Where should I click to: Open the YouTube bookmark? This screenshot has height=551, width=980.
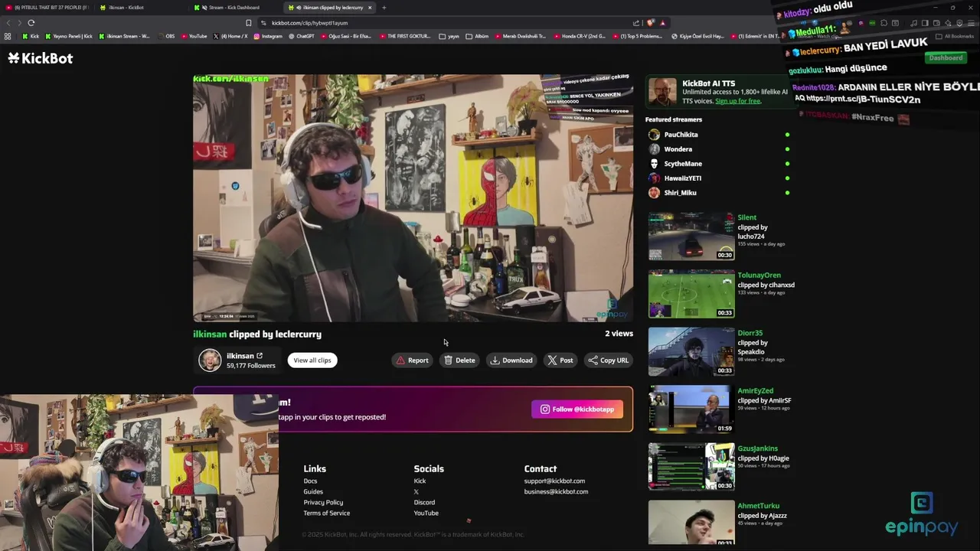pyautogui.click(x=194, y=36)
